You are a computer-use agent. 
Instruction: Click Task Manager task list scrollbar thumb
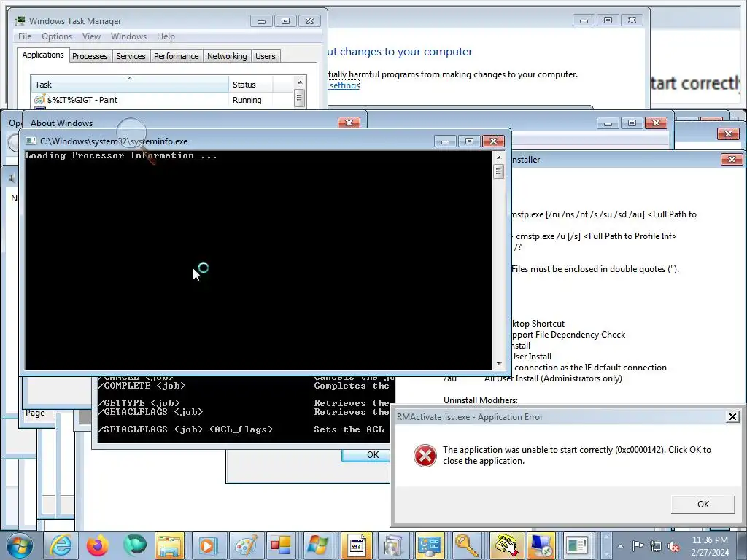tap(299, 98)
